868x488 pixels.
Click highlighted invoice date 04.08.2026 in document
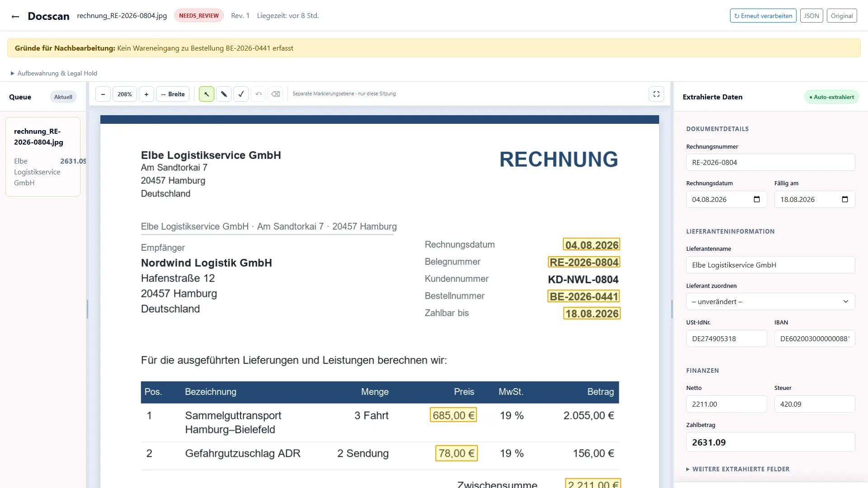pyautogui.click(x=591, y=244)
